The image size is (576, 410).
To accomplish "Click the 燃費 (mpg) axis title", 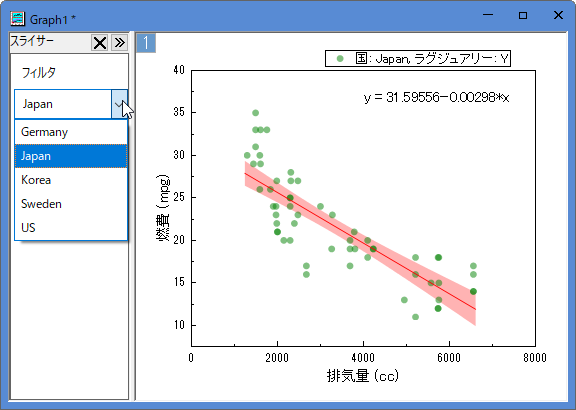I will tap(163, 208).
